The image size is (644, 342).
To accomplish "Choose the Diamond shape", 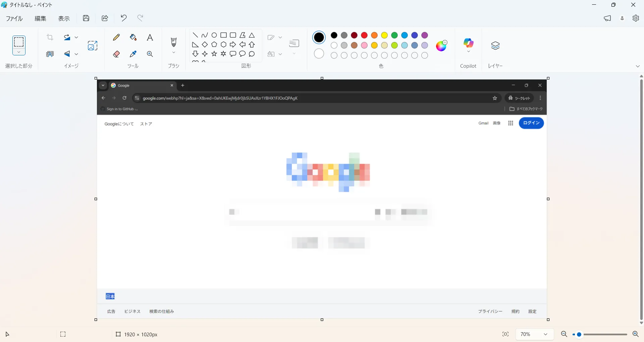I will [x=205, y=45].
